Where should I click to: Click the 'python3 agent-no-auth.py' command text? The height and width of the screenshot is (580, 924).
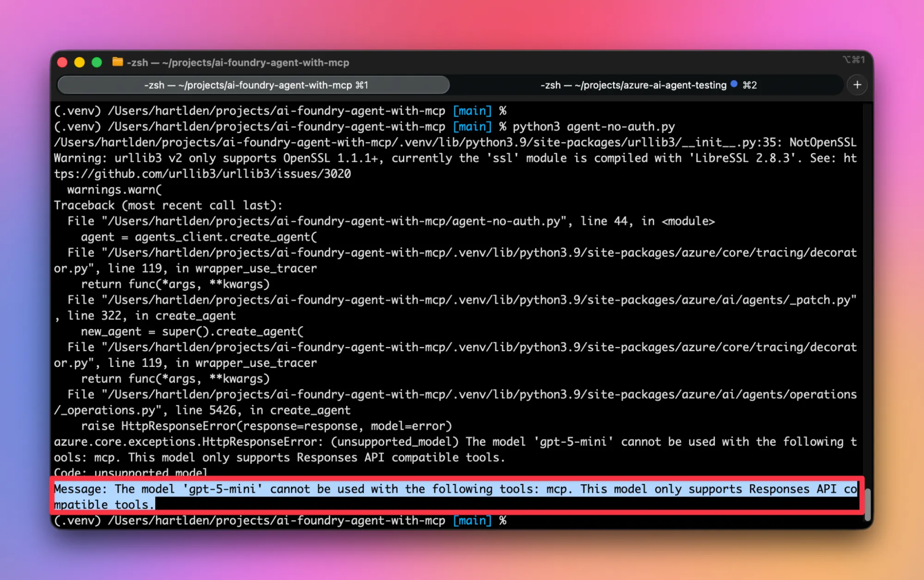coord(593,127)
